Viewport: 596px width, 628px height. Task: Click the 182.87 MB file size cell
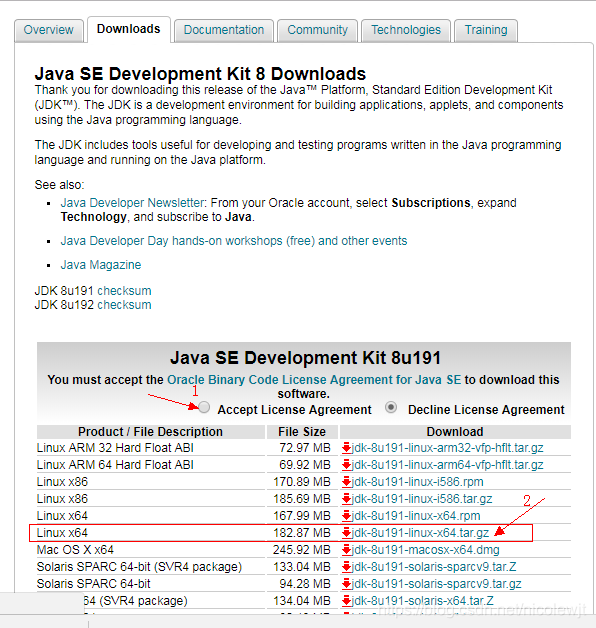tap(302, 533)
